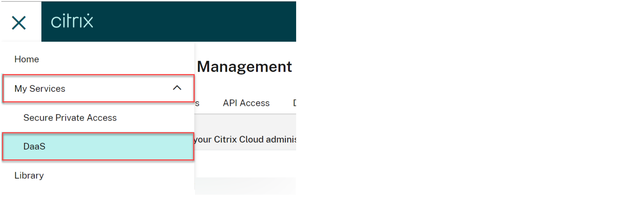Click the My Services label
644x198 pixels.
click(40, 89)
